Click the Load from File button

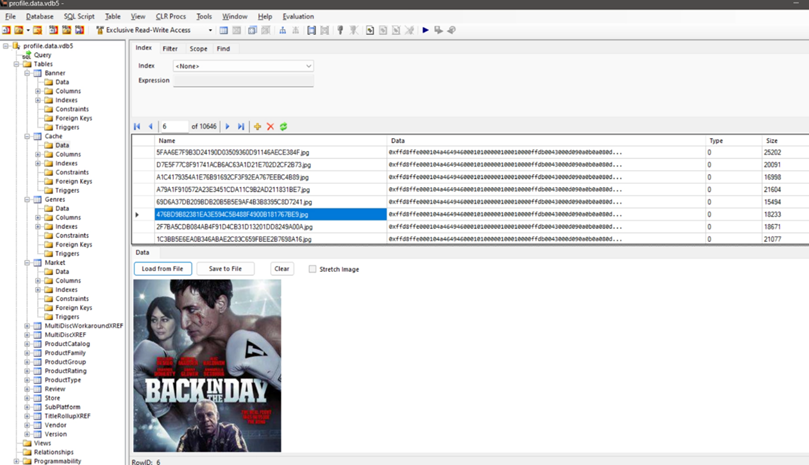click(162, 269)
